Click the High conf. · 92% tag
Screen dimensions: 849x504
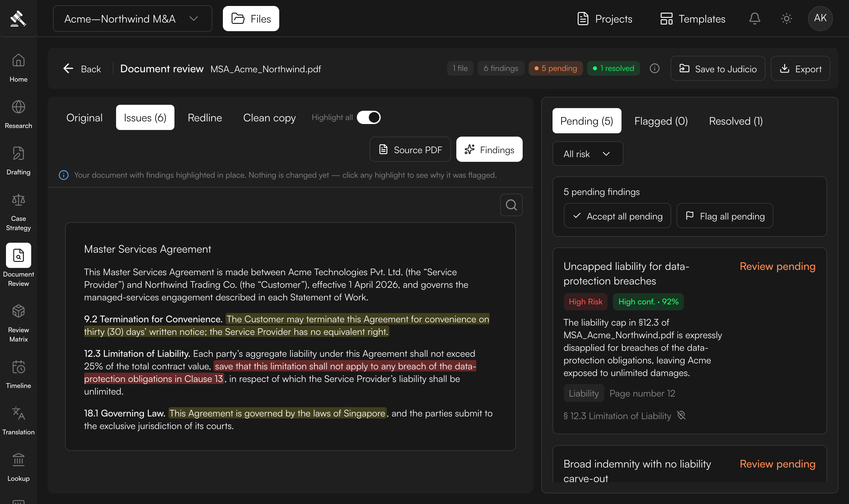click(648, 302)
